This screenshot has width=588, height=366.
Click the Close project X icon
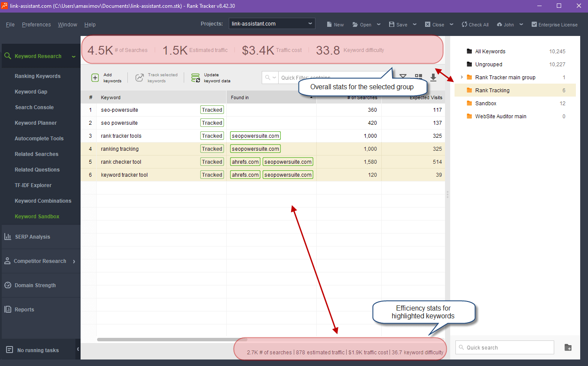click(428, 25)
